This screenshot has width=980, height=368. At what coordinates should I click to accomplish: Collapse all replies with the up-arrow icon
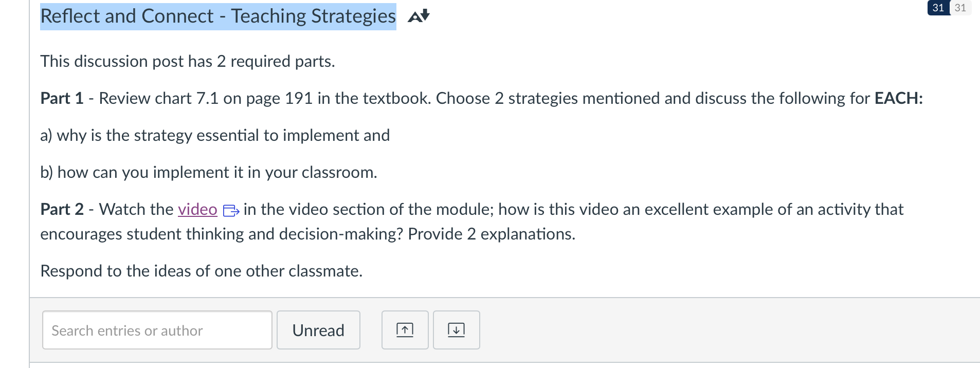coord(405,330)
